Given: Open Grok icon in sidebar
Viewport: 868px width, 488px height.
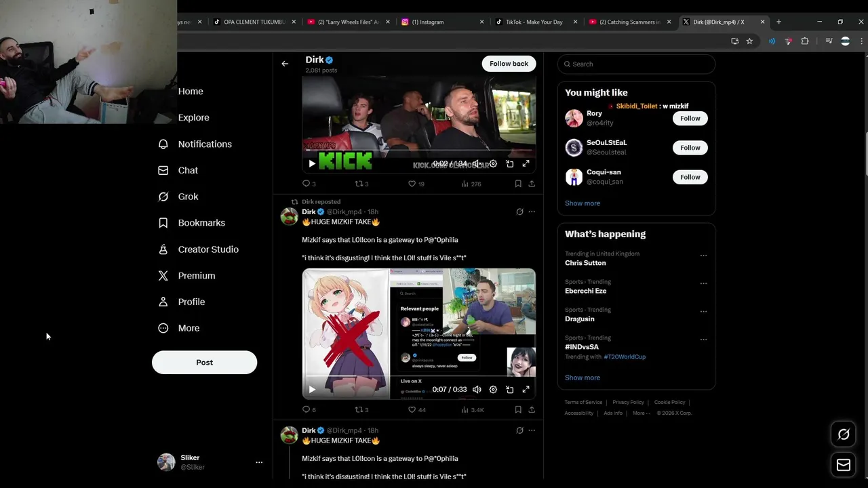Looking at the screenshot, I should (163, 197).
